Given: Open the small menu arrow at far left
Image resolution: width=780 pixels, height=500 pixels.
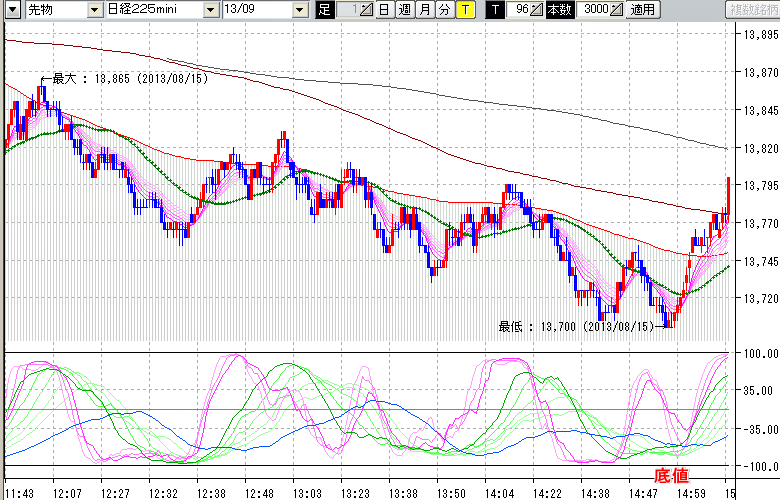Looking at the screenshot, I should [10, 9].
